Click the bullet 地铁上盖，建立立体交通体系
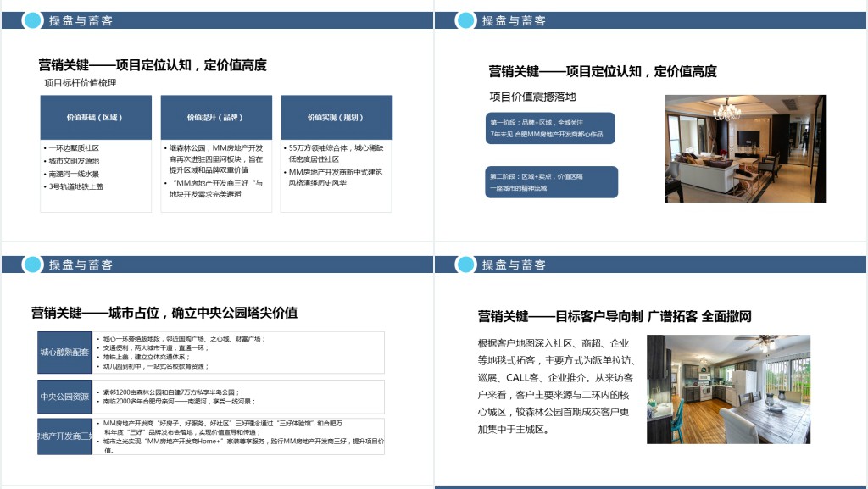This screenshot has width=868, height=489. pyautogui.click(x=143, y=357)
